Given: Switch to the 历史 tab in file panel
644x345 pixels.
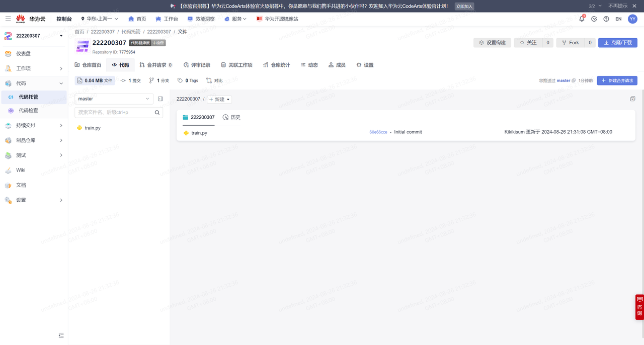Looking at the screenshot, I should (231, 117).
